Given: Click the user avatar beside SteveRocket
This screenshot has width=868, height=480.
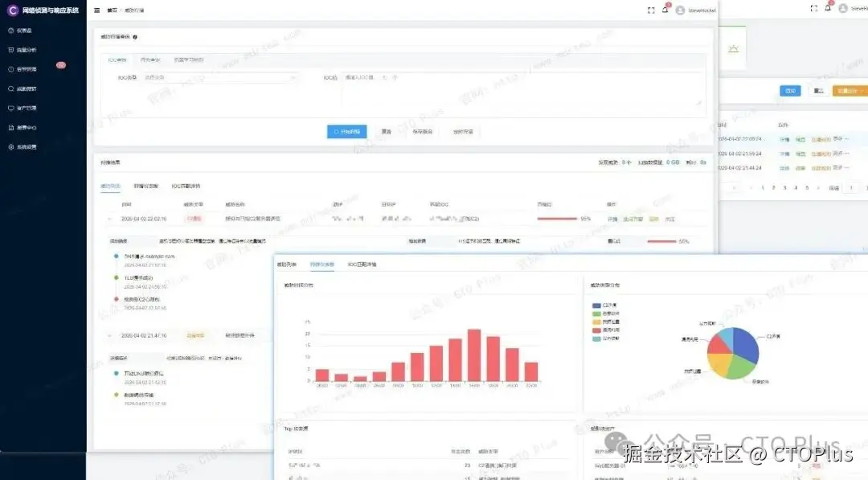Looking at the screenshot, I should 680,10.
